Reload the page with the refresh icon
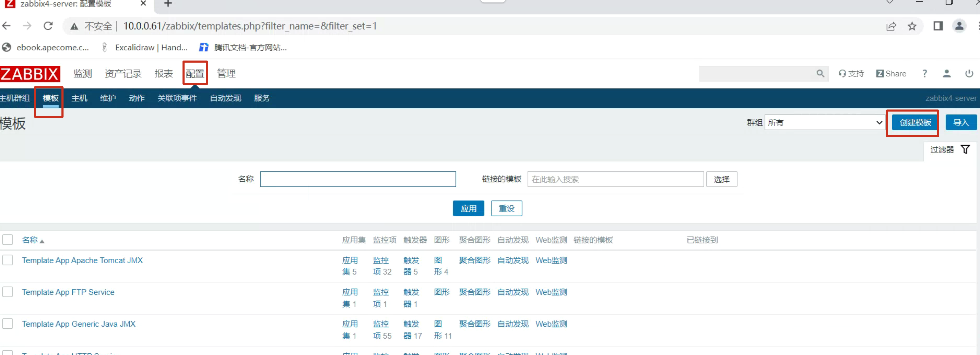Image resolution: width=980 pixels, height=355 pixels. coord(48,26)
